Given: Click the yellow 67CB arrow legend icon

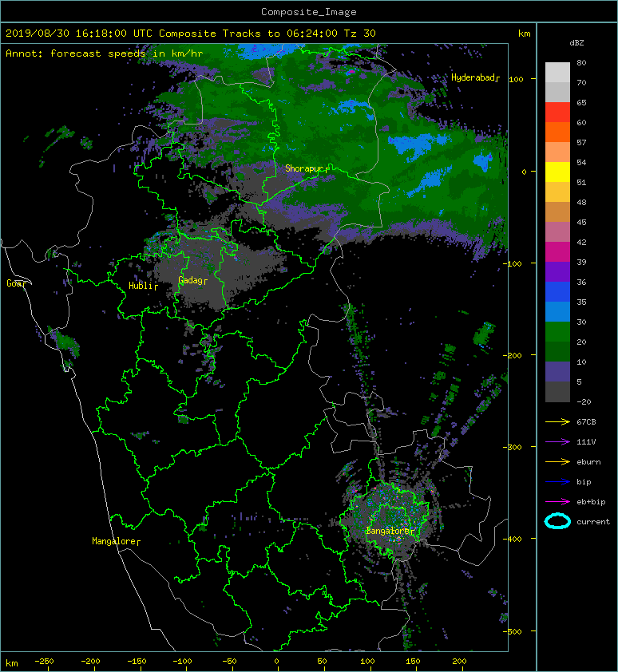Looking at the screenshot, I should point(557,421).
